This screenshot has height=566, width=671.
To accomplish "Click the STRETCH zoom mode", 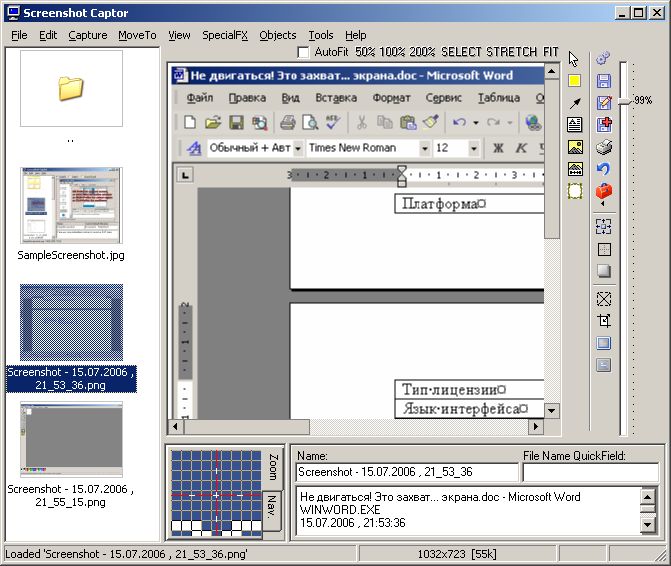I will (x=511, y=52).
